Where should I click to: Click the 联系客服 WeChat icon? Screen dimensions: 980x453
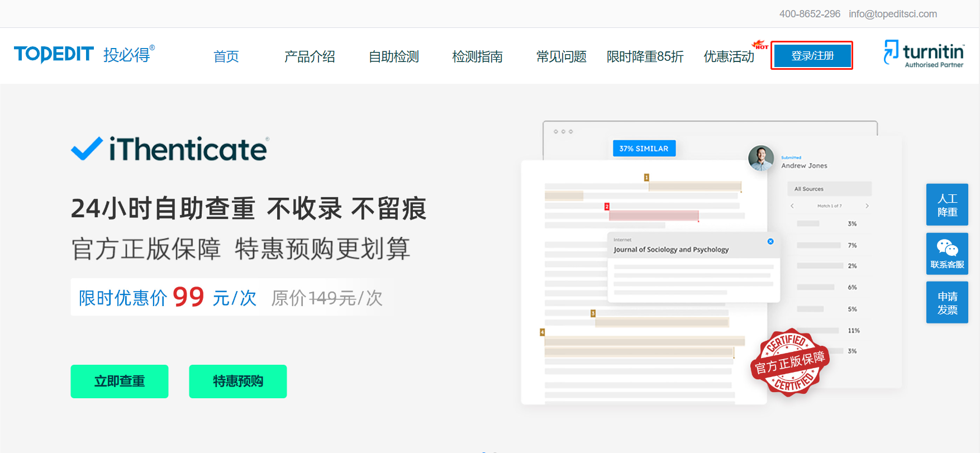tap(947, 254)
